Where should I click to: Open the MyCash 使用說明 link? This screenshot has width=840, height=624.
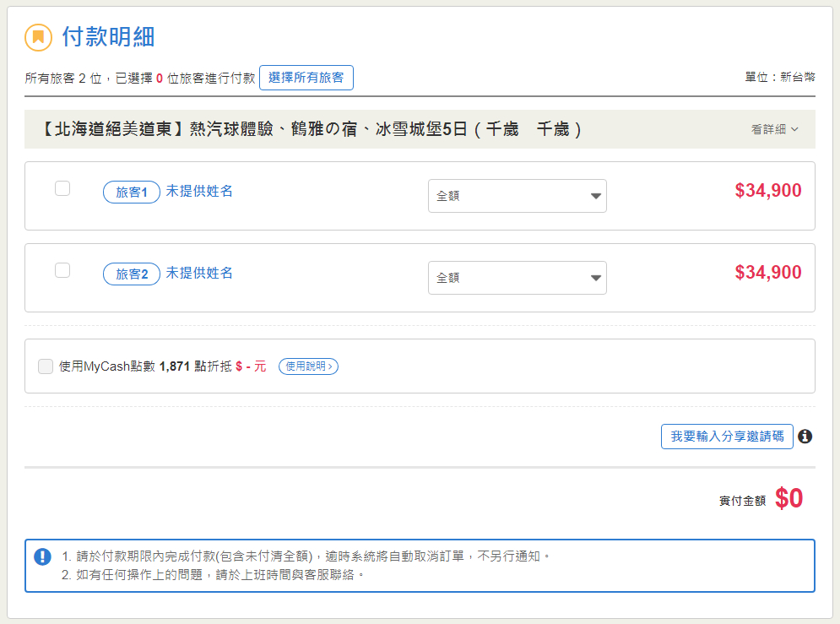[x=308, y=366]
